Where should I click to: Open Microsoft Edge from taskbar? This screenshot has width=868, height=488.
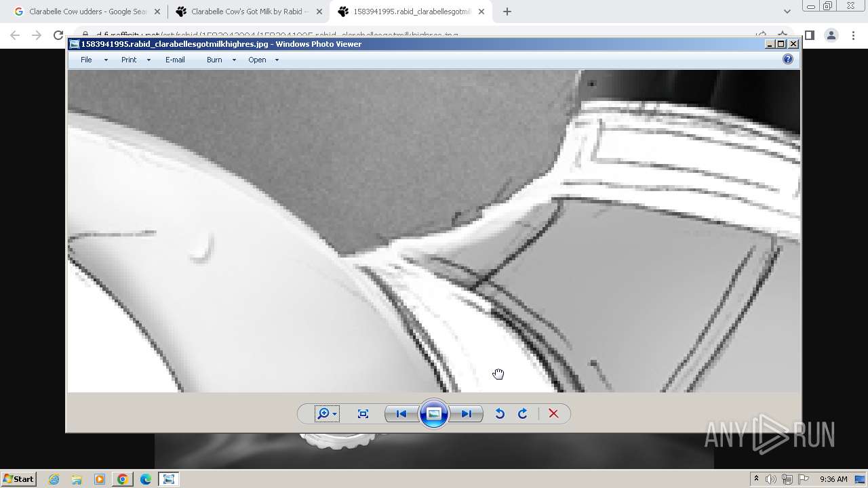pyautogui.click(x=145, y=479)
